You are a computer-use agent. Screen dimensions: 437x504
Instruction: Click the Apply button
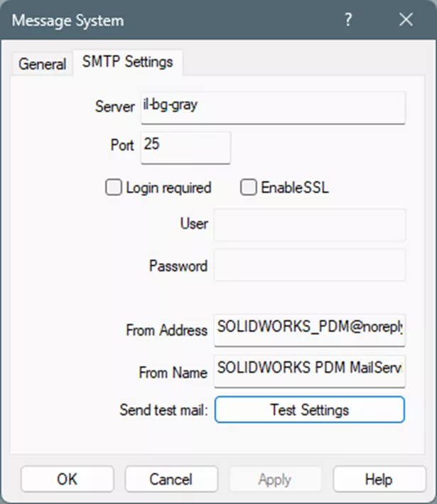pos(276,479)
